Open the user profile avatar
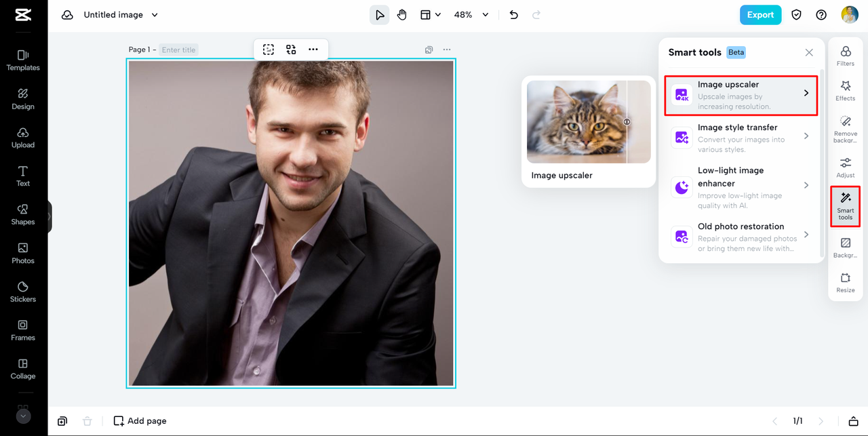The height and width of the screenshot is (436, 868). 850,15
